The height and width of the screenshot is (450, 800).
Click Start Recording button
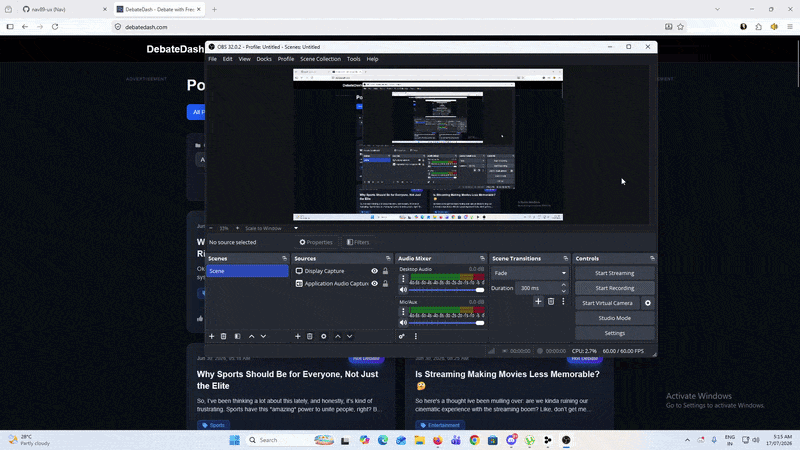coord(614,288)
